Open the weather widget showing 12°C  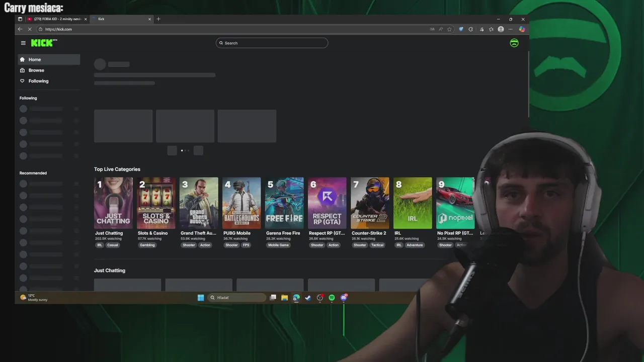34,298
